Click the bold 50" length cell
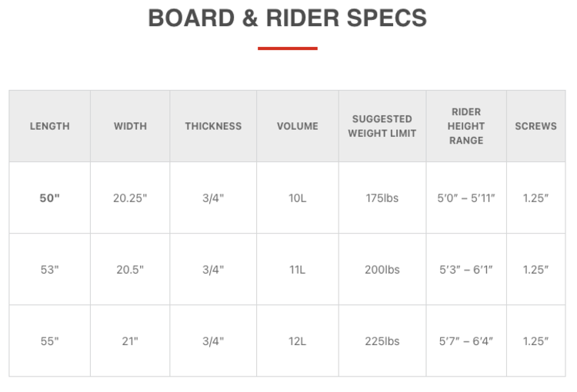The height and width of the screenshot is (392, 577). [x=50, y=198]
